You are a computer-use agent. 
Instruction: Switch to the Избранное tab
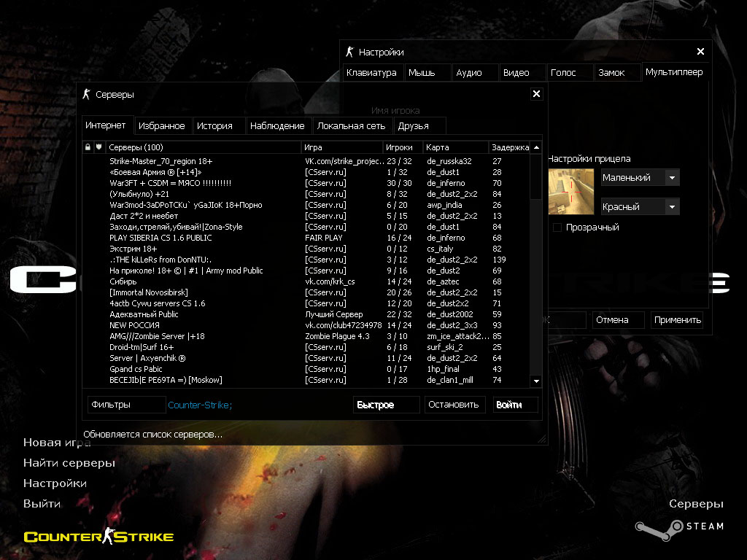pos(162,125)
